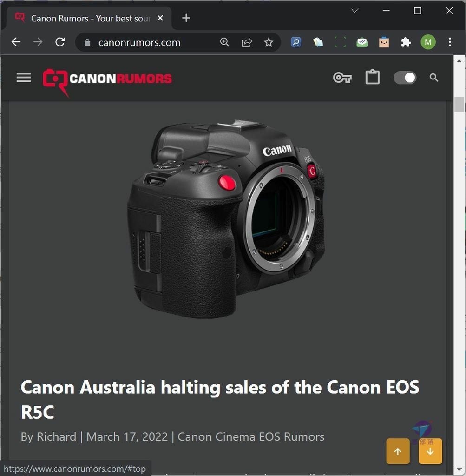466x476 pixels.
Task: Click the scroll down arrow button
Action: coord(430,451)
